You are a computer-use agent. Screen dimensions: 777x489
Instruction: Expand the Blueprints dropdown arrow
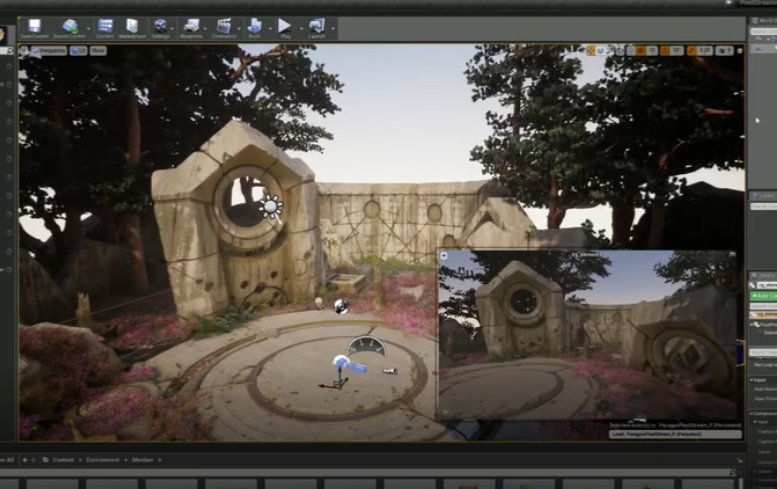tap(206, 29)
